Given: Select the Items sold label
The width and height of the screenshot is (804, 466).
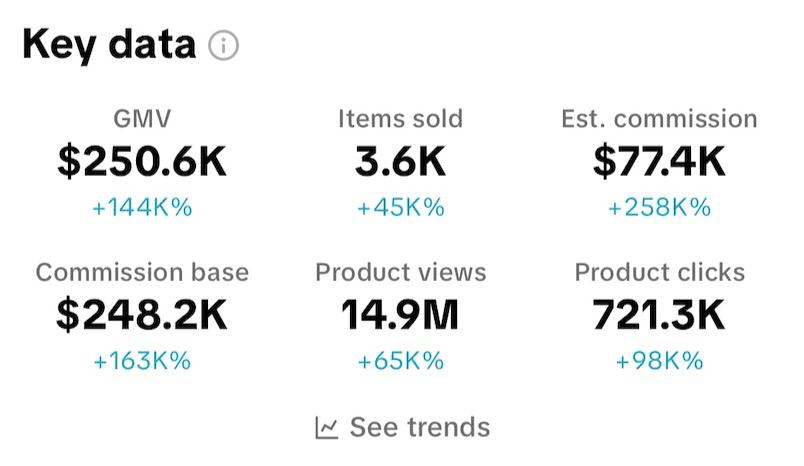Looking at the screenshot, I should point(400,119).
